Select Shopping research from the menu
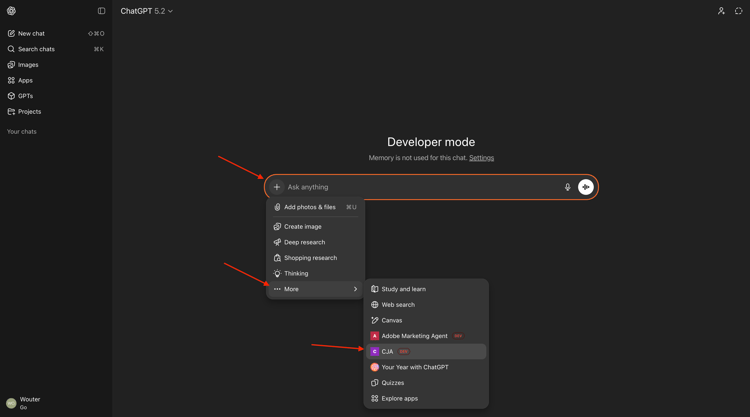This screenshot has height=417, width=750. [x=315, y=258]
